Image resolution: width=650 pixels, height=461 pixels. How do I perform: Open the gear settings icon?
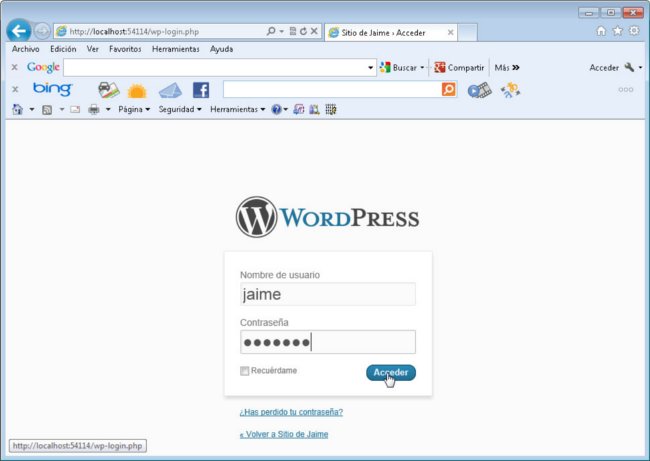(x=634, y=31)
